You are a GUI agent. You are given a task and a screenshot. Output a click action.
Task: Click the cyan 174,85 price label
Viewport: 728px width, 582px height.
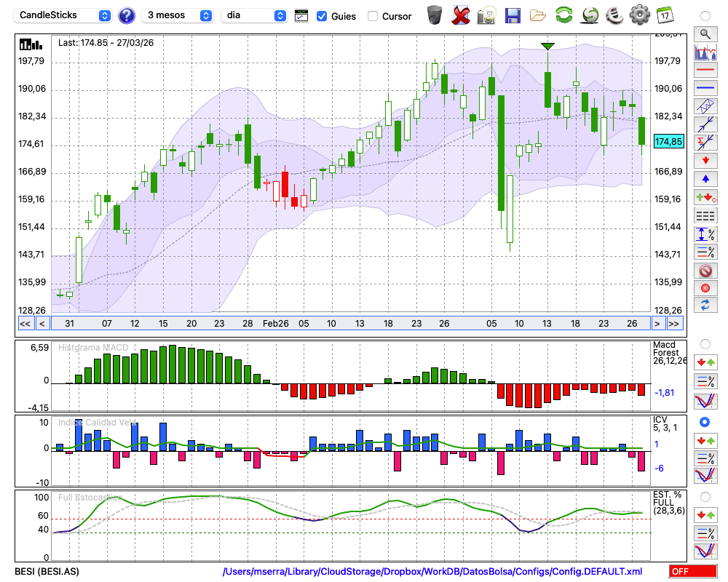click(x=668, y=142)
